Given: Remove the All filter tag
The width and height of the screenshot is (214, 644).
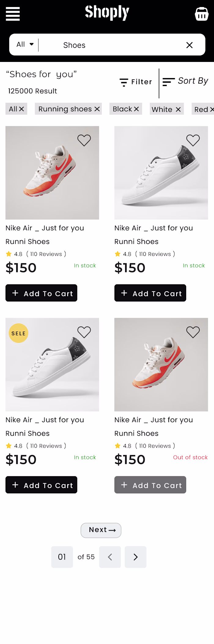Looking at the screenshot, I should 21,109.
